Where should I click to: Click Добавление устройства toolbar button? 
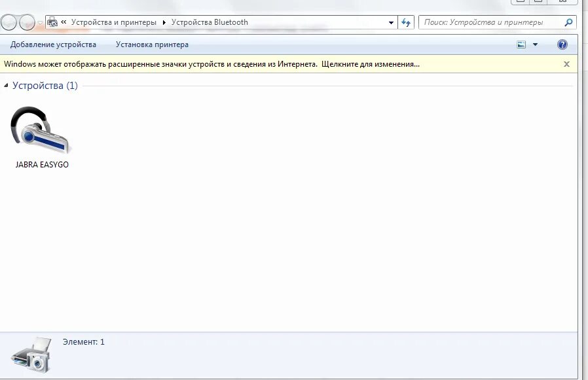(53, 44)
